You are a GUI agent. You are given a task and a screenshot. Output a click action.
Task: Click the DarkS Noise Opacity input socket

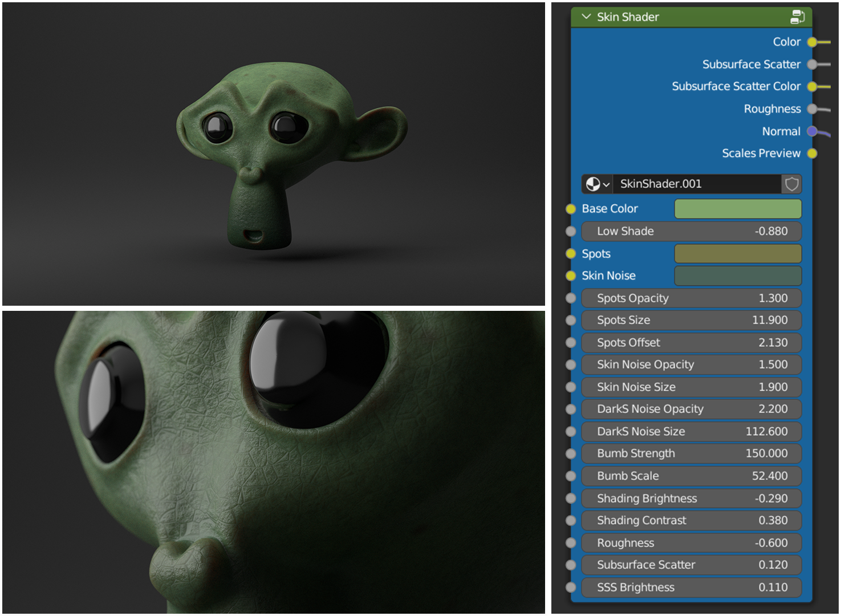[571, 410]
